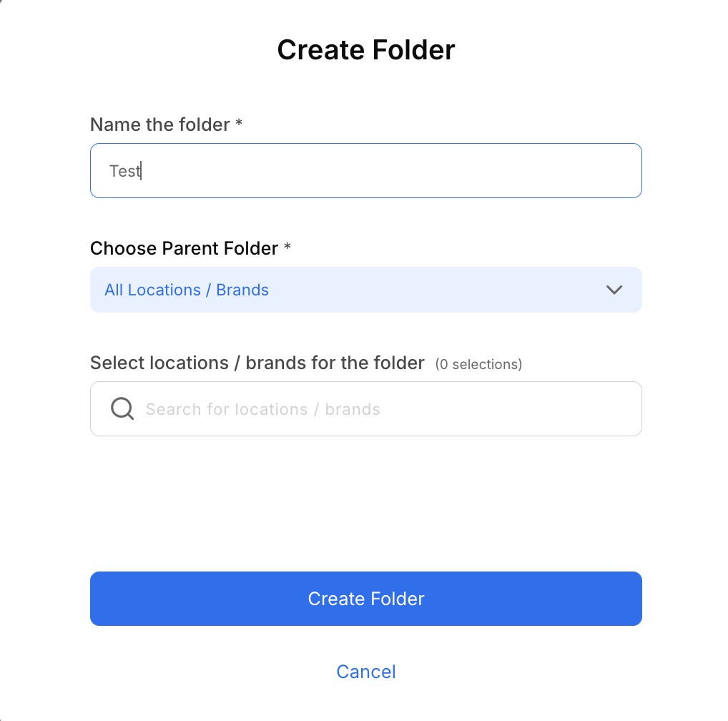Image resolution: width=728 pixels, height=721 pixels.
Task: Click the search placeholder text for locations
Action: pos(262,410)
